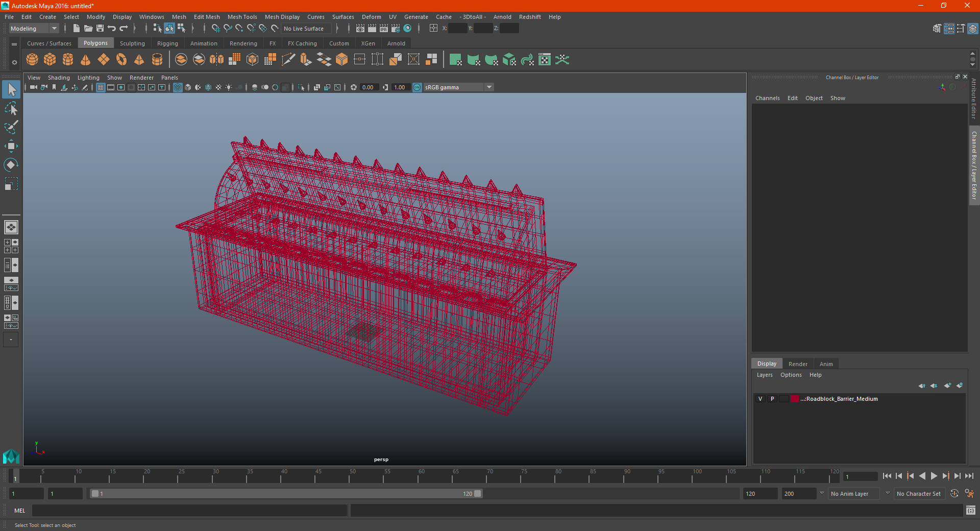Open the shelf options gear menu
Image resolution: width=980 pixels, height=531 pixels.
point(14,62)
